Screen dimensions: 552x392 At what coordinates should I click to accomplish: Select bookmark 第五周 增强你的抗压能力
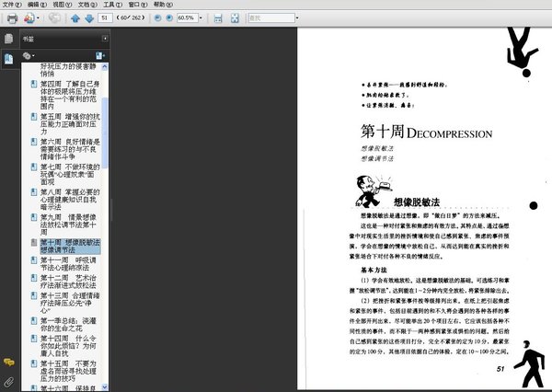70,124
